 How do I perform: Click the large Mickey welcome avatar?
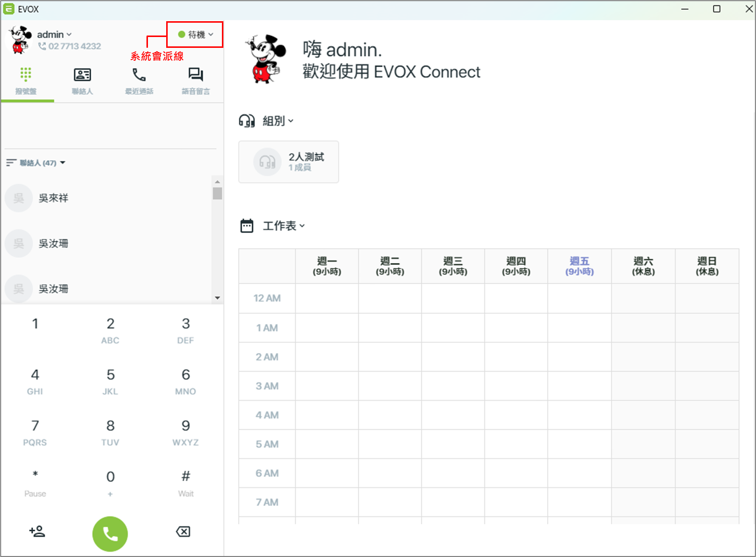click(x=266, y=59)
